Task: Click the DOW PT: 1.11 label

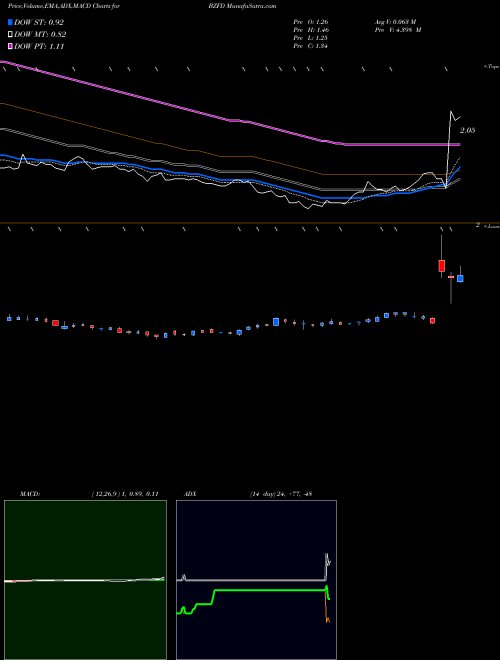Action: click(x=39, y=47)
